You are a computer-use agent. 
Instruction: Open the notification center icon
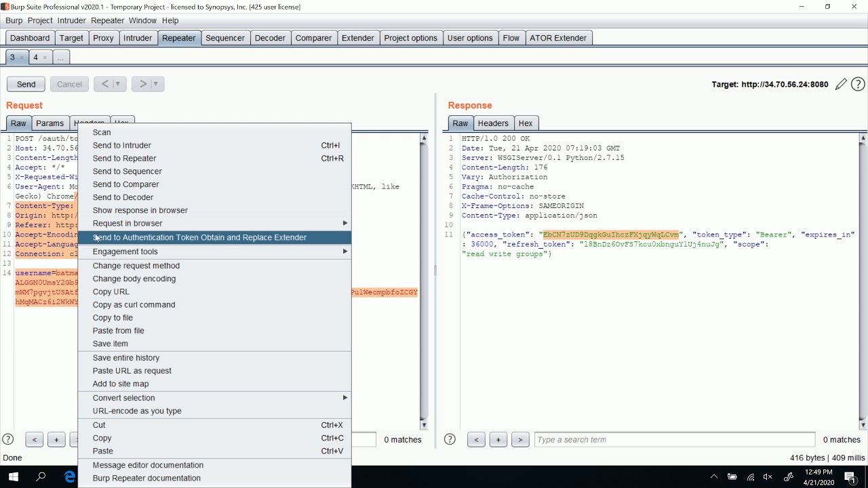[850, 476]
